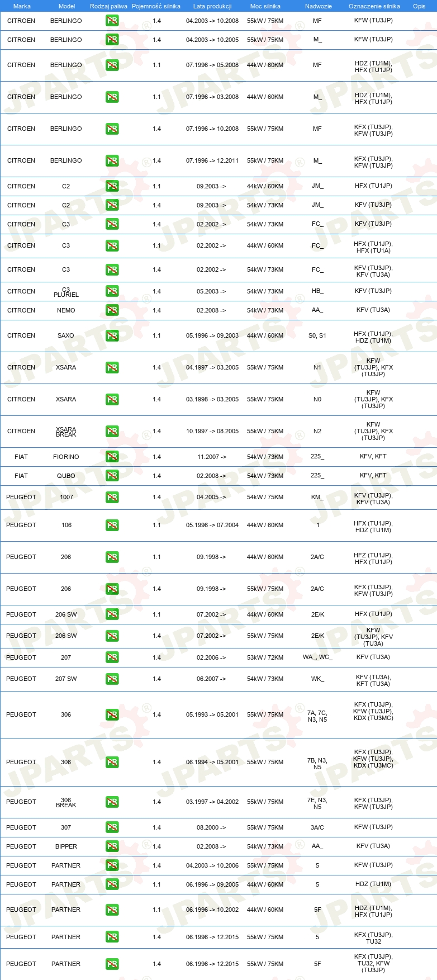Select the SAXO model cell
This screenshot has height=980, width=437.
(x=66, y=335)
